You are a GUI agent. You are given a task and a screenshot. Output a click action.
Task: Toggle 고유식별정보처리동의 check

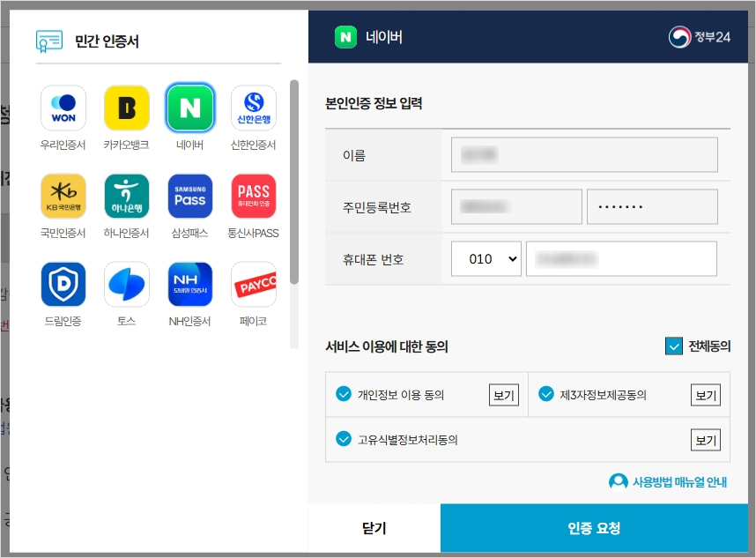pyautogui.click(x=344, y=439)
